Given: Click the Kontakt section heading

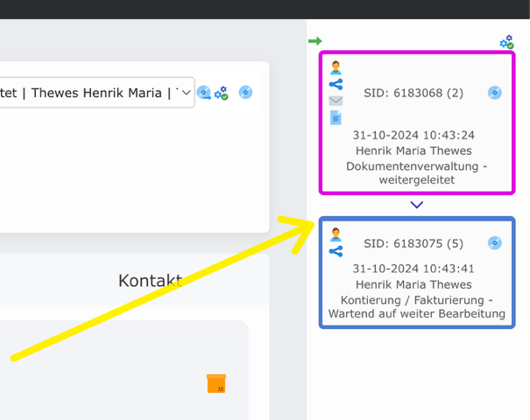Looking at the screenshot, I should (x=151, y=281).
